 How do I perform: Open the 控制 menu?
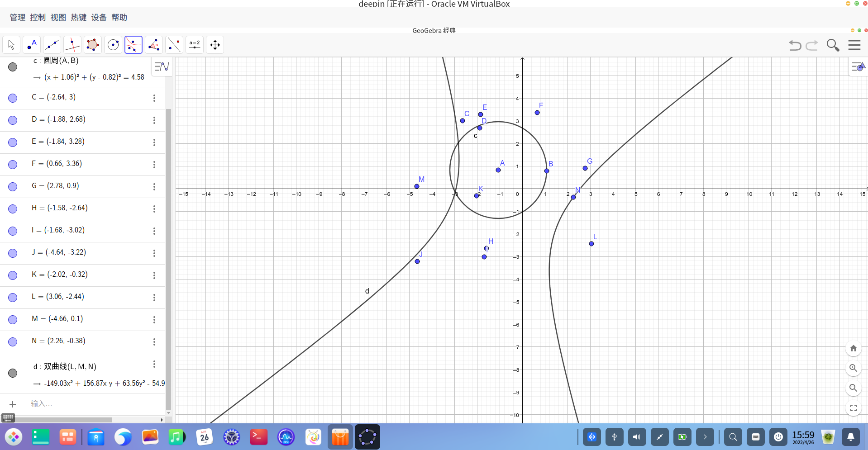pyautogui.click(x=38, y=18)
